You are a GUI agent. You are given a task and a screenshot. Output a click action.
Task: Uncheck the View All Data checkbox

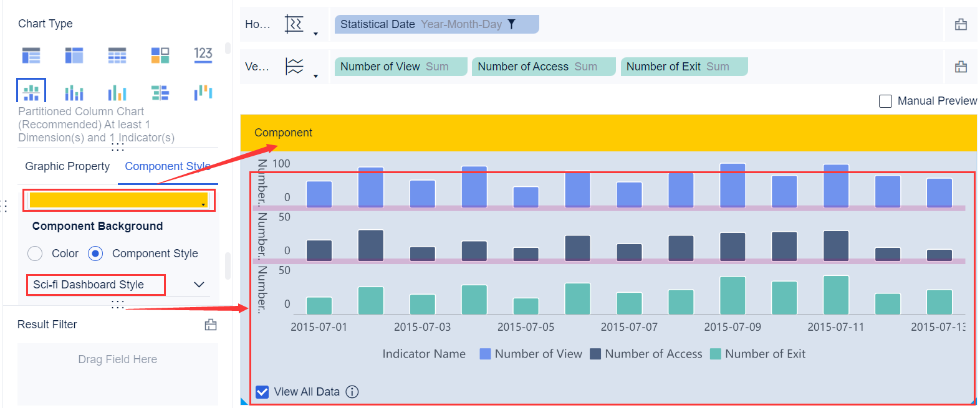(262, 392)
